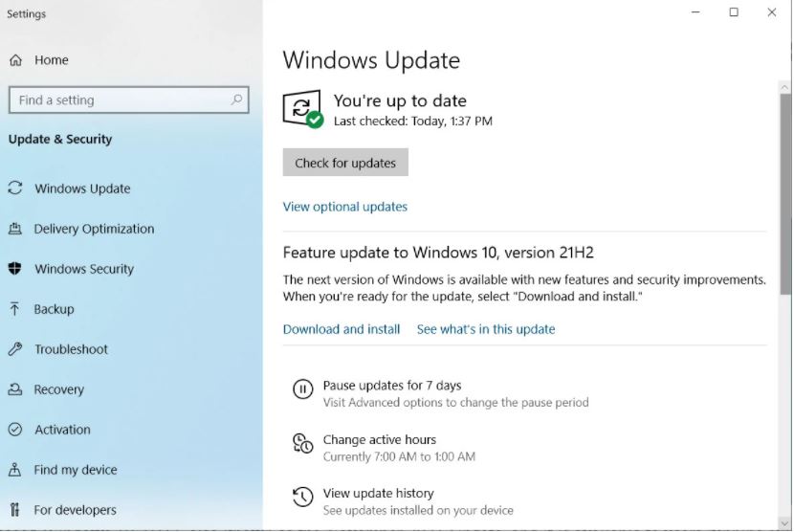794x532 pixels.
Task: Open Find my device settings
Action: [x=75, y=470]
